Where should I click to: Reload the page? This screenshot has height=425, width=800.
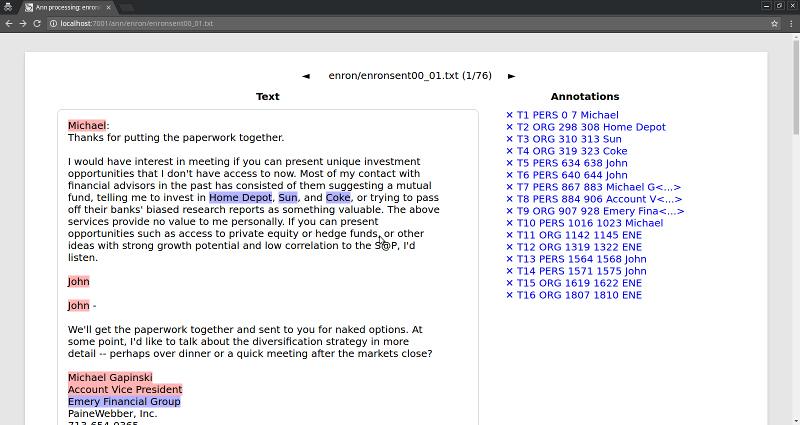pos(37,23)
